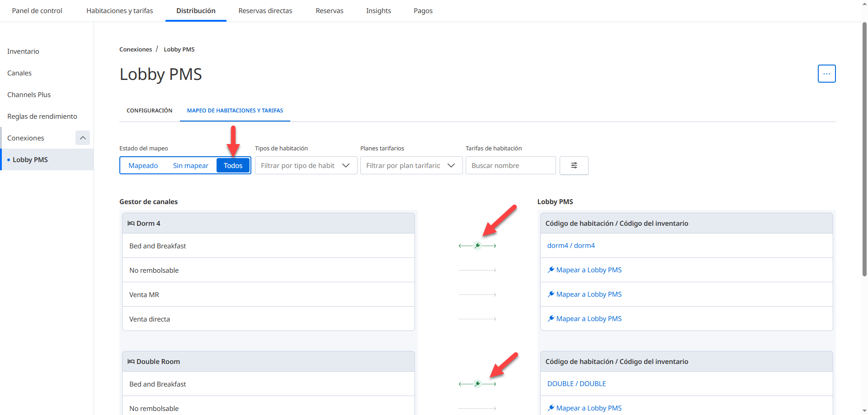This screenshot has height=415, width=868.
Task: Click the Dorm 4 Bed and Breakfast row
Action: 269,246
